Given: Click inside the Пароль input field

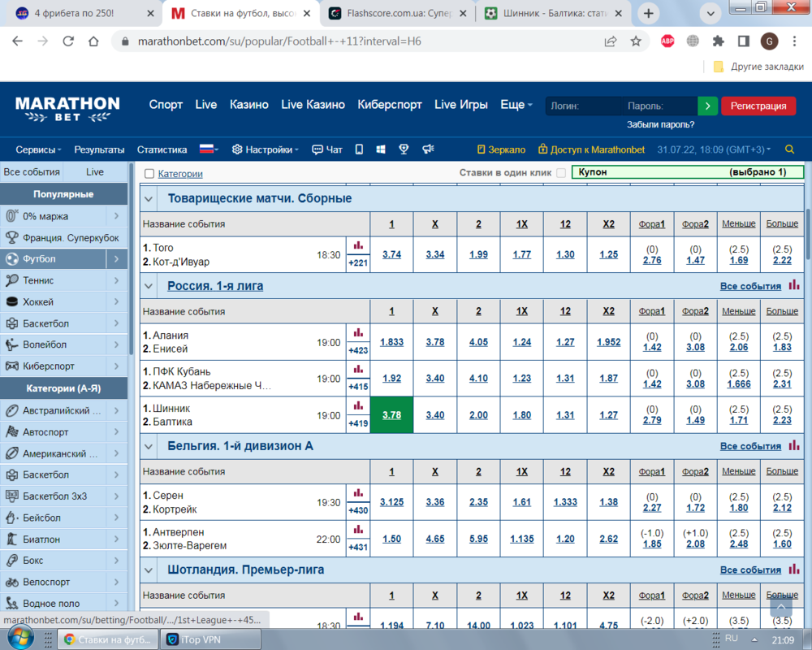Looking at the screenshot, I should [659, 106].
